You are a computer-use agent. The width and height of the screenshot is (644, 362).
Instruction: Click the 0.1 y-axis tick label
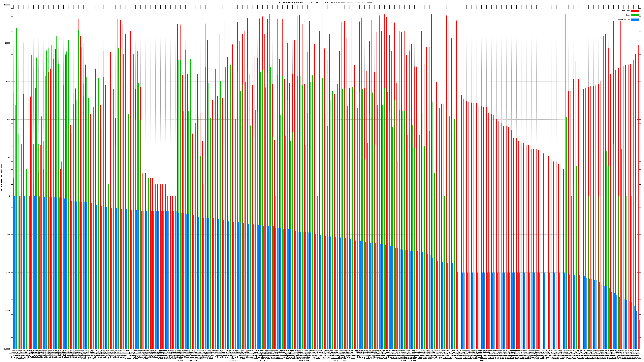tap(9, 234)
